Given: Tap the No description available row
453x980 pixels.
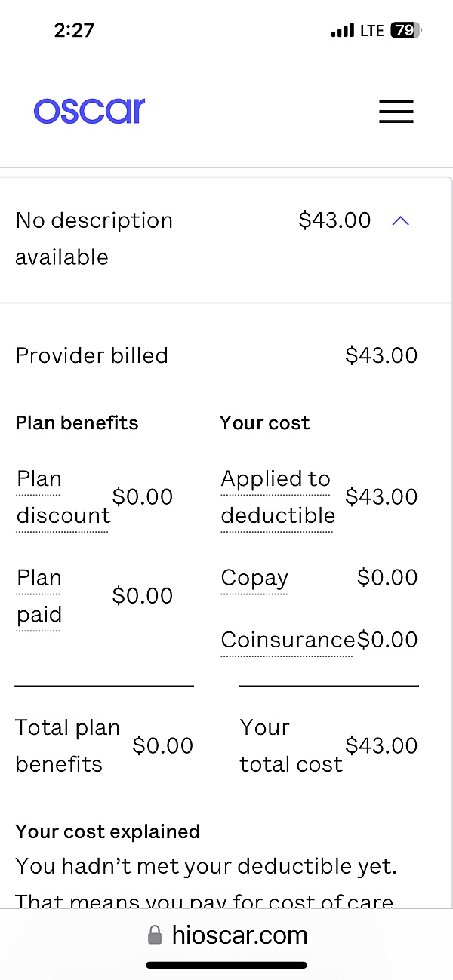Looking at the screenshot, I should pos(94,238).
